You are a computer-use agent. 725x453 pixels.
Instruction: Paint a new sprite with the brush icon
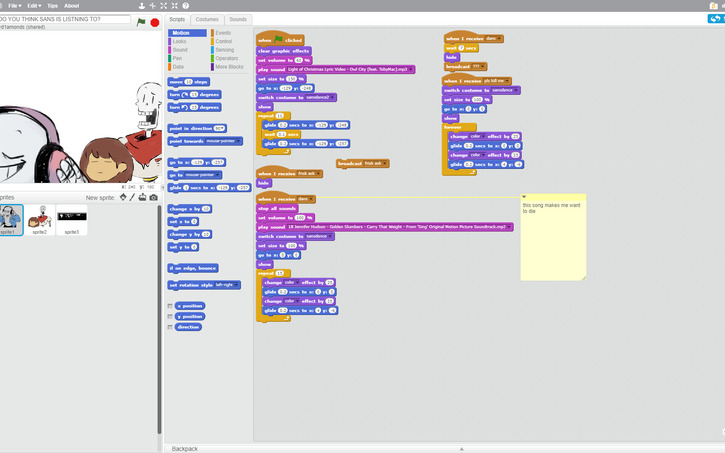click(x=132, y=197)
